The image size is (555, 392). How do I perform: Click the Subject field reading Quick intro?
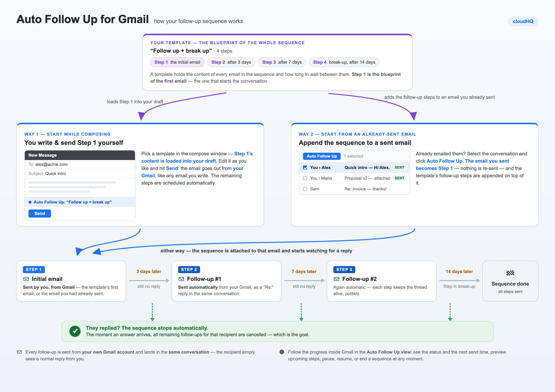coord(80,174)
